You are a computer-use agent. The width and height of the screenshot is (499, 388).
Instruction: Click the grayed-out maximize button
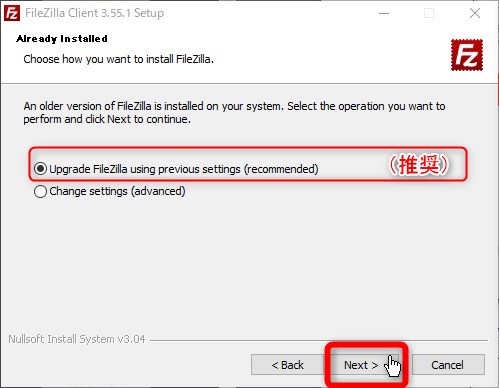pyautogui.click(x=429, y=13)
